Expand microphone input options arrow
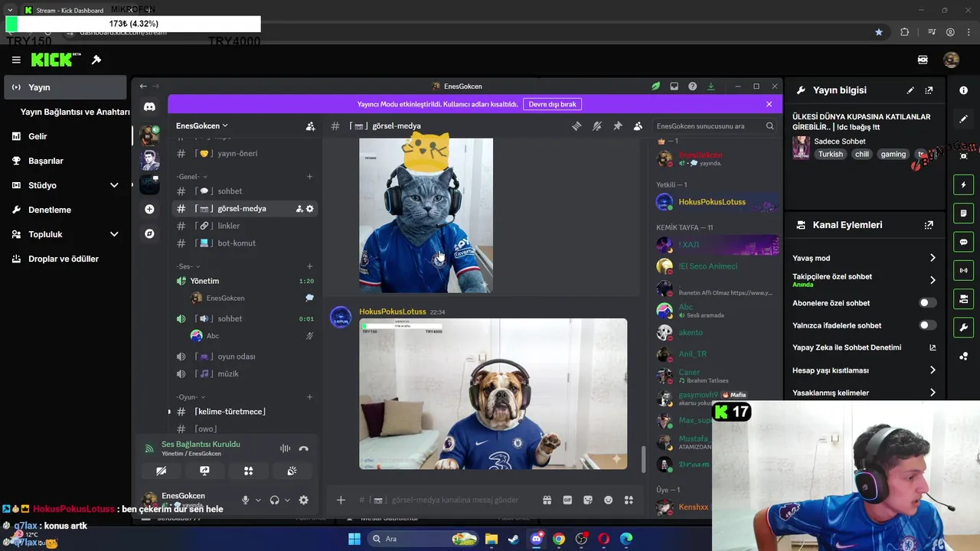 [258, 500]
